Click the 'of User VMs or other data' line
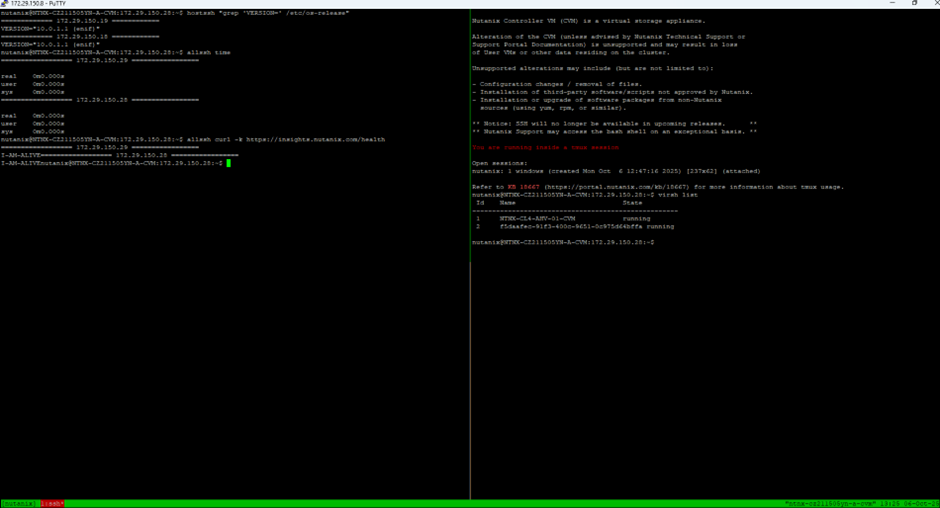This screenshot has width=940, height=508. click(571, 52)
